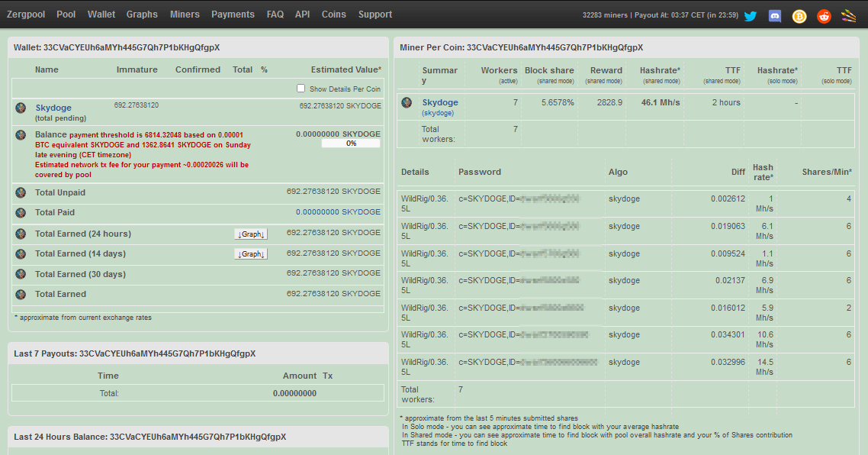This screenshot has width=868, height=455.
Task: Click the Estimated Value* column header
Action: [346, 69]
